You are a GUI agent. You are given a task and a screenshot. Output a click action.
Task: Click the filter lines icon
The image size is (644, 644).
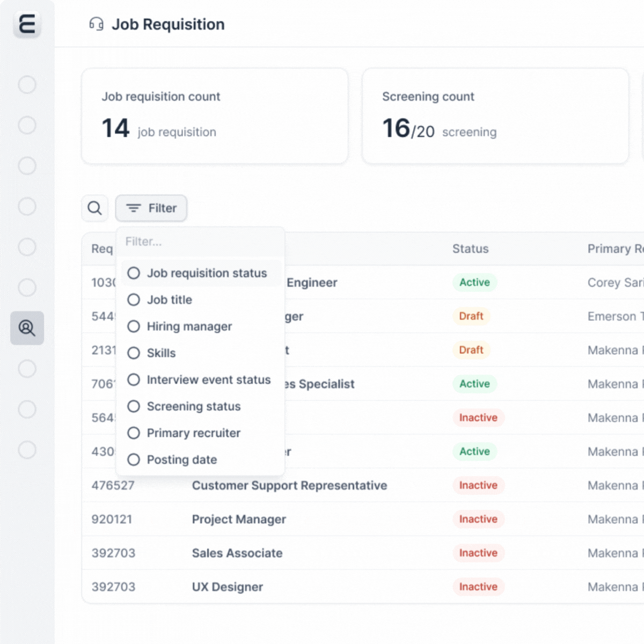[133, 208]
